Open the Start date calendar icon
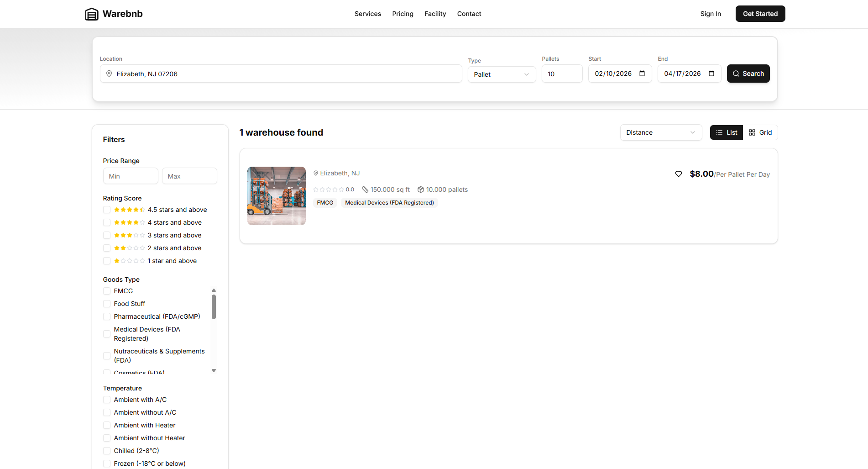868x469 pixels. click(643, 74)
